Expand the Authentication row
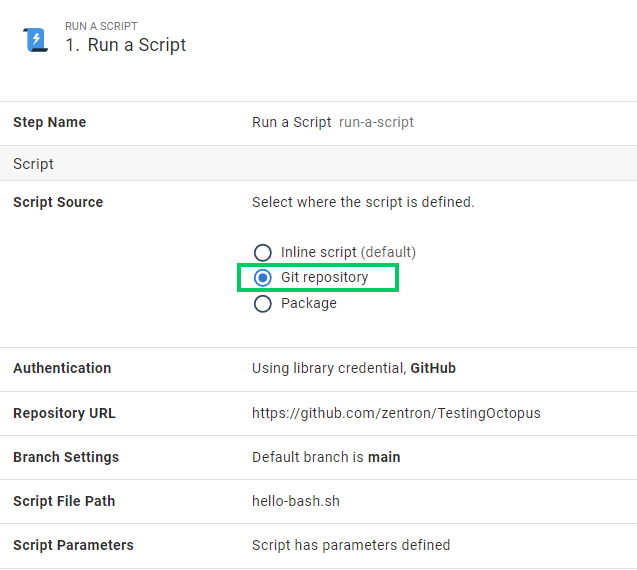This screenshot has width=637, height=570. coord(318,369)
